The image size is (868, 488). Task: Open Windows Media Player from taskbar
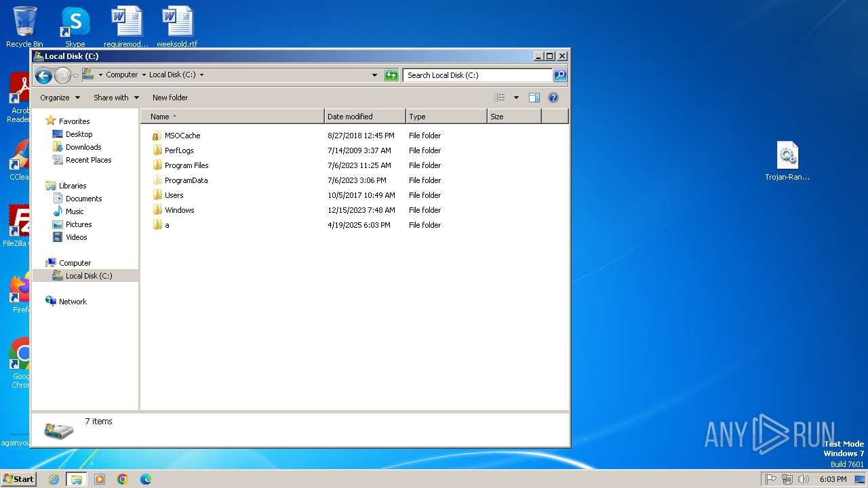[x=100, y=479]
